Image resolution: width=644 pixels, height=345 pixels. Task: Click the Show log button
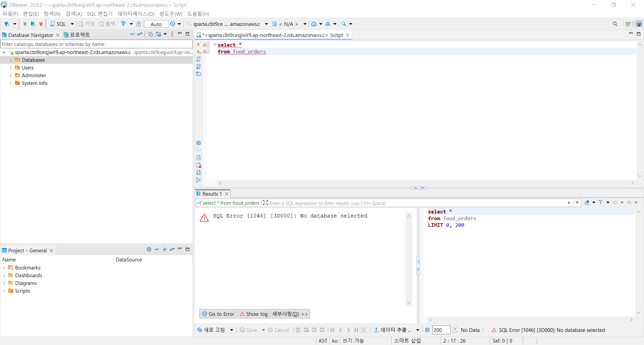coord(254,314)
